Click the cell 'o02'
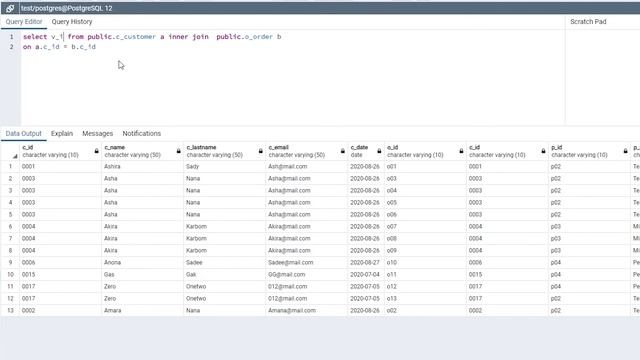This screenshot has height=360, width=640. tap(425, 311)
